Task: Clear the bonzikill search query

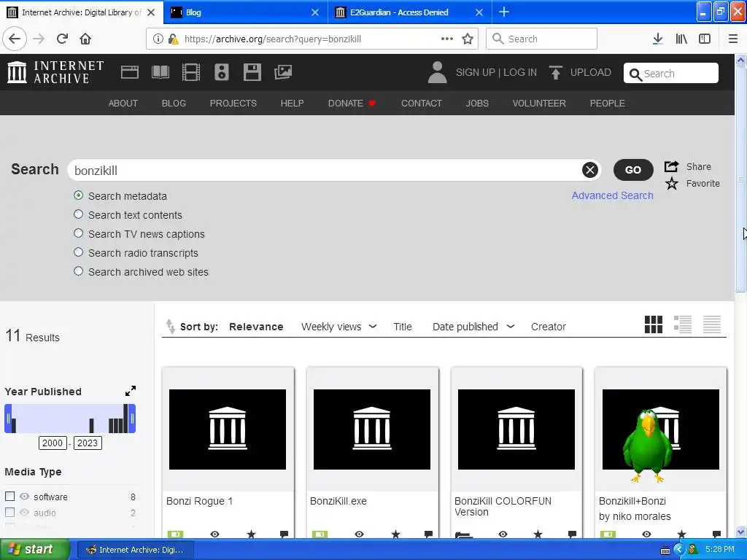Action: [x=589, y=170]
